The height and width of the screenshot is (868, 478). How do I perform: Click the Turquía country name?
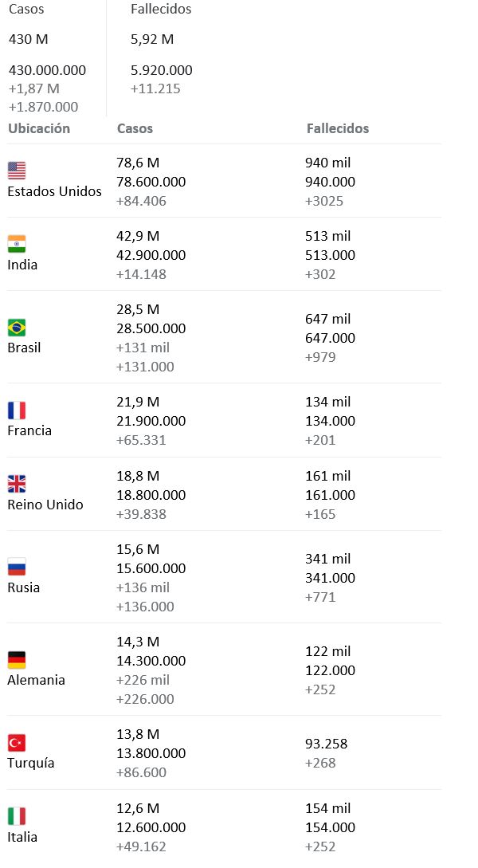tap(31, 763)
